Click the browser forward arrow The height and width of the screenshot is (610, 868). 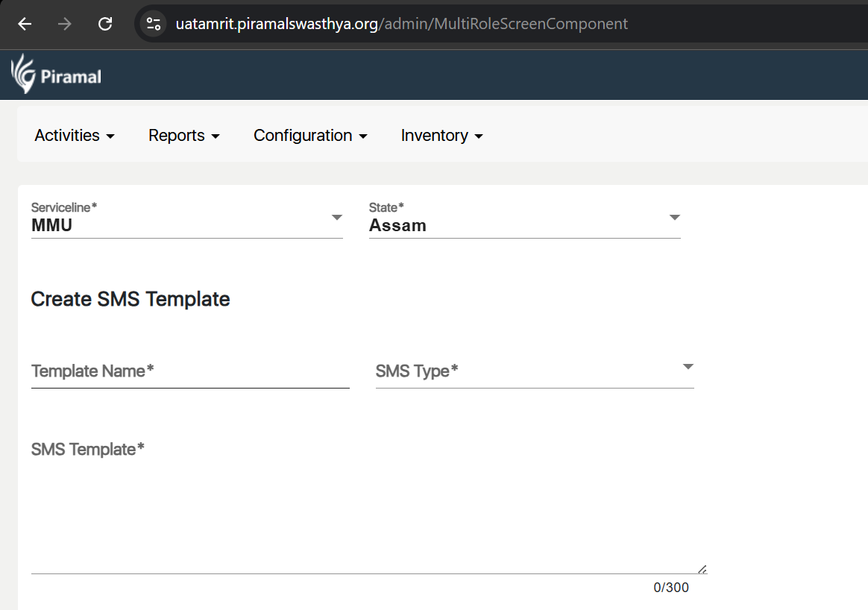[65, 24]
